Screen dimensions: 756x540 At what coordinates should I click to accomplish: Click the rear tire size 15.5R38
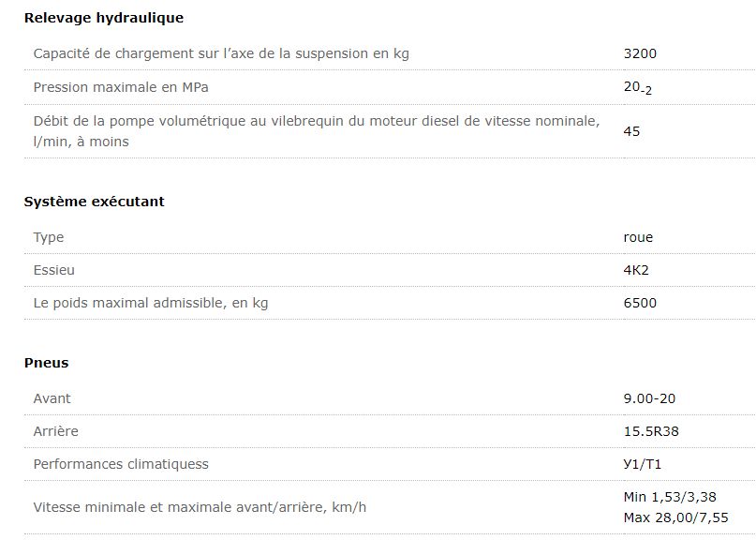coord(650,431)
